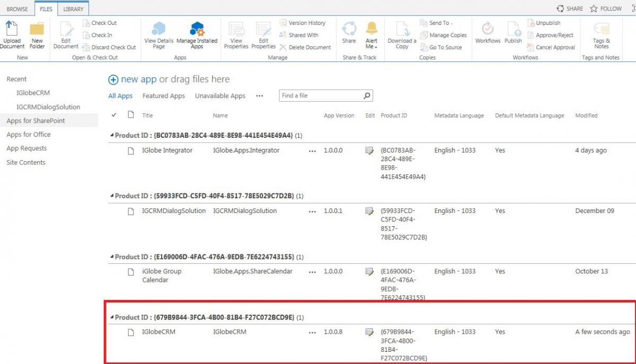Switch to the LIBRARY tab
Image resolution: width=636 pixels, height=364 pixels.
coord(73,9)
